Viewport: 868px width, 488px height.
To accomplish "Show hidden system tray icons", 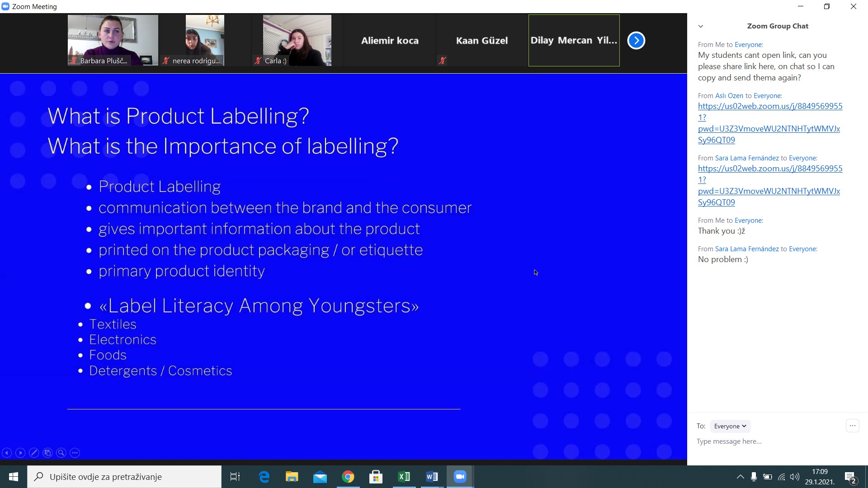I will tap(740, 477).
